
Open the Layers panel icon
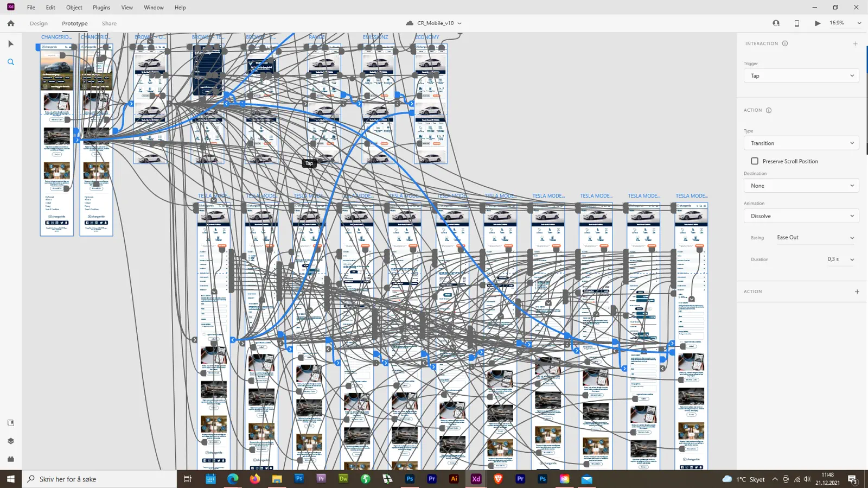point(11,441)
